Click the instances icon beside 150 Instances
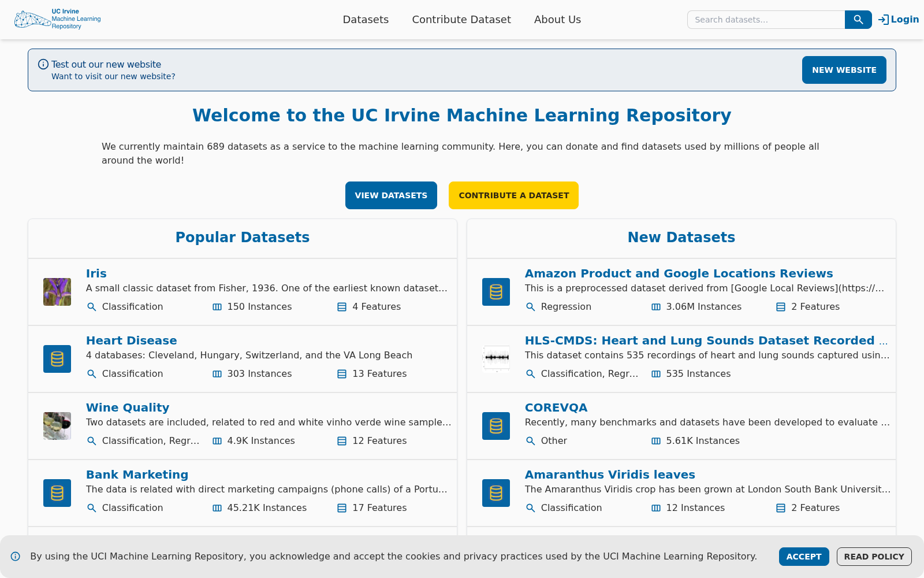 (217, 307)
